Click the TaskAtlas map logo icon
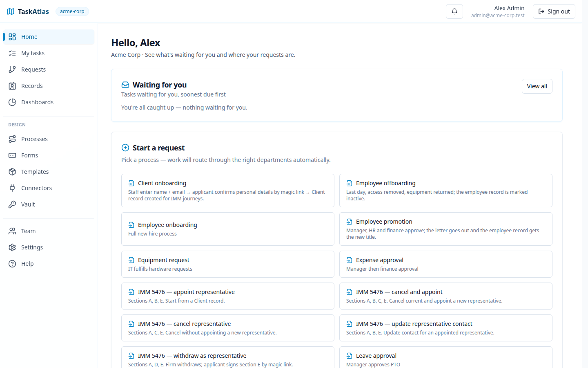This screenshot has width=588, height=368. point(11,11)
